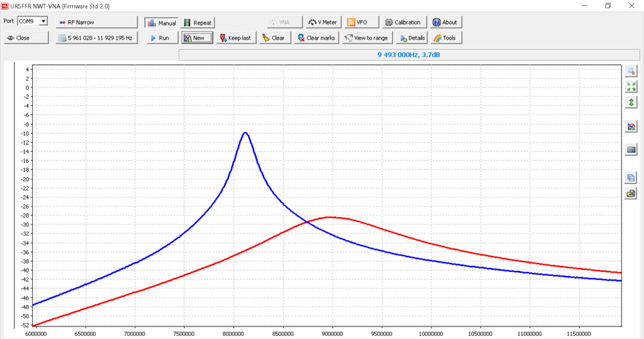Toggle the Keep last trace option
Viewport: 644px width, 339px height.
click(x=235, y=38)
